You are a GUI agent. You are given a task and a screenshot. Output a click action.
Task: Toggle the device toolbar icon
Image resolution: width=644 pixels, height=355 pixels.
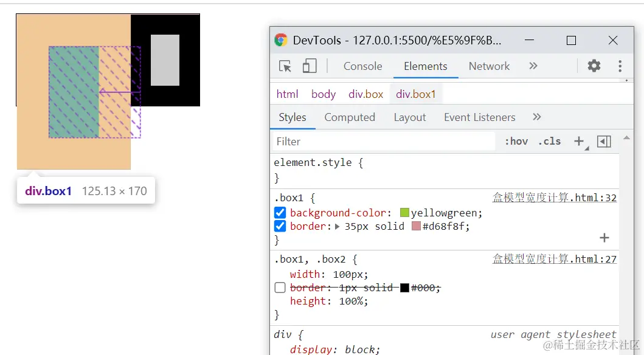coord(310,66)
